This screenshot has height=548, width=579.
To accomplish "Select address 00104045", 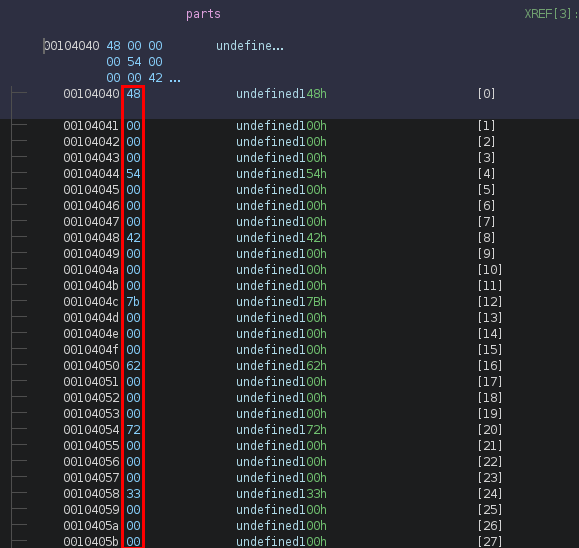I will [91, 190].
